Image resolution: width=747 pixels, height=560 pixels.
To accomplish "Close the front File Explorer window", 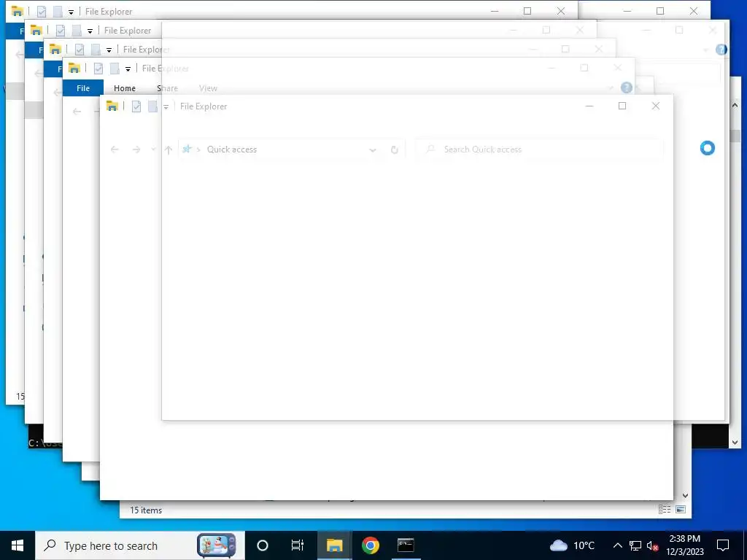I will (656, 106).
